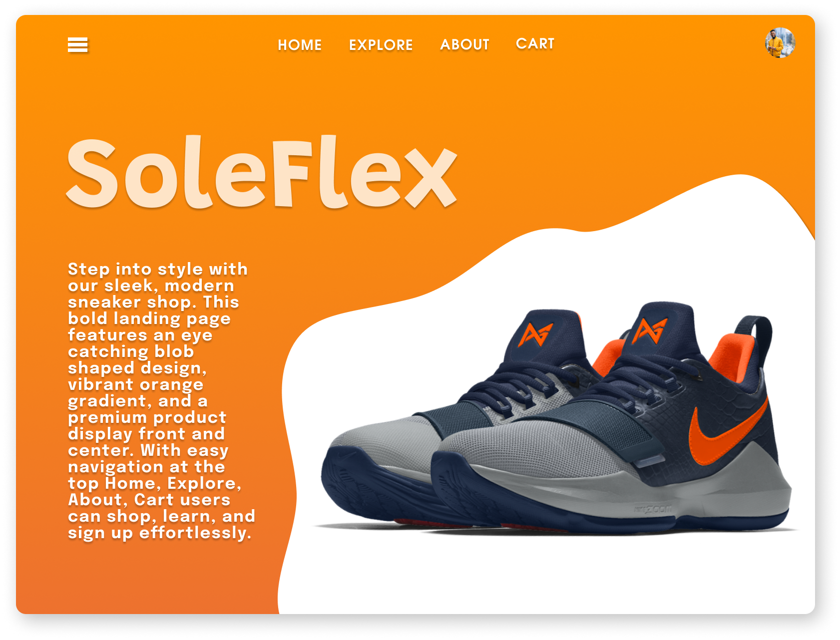Screen dimensions: 840x640
Task: Click the logo on right sneaker's tongue
Action: pyautogui.click(x=649, y=331)
